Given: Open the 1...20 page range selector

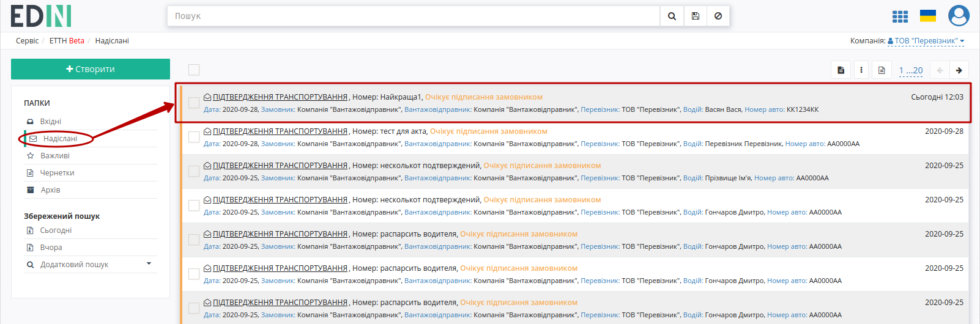Looking at the screenshot, I should click(x=911, y=70).
